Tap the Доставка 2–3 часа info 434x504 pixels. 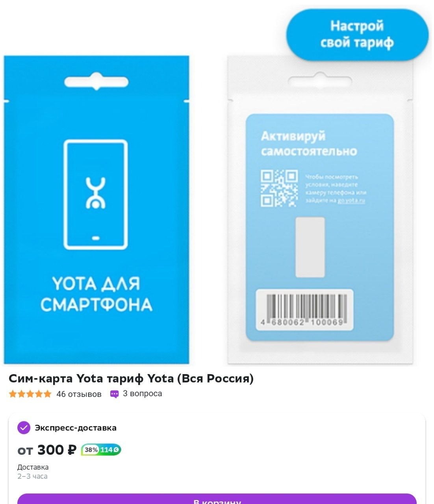[33, 472]
